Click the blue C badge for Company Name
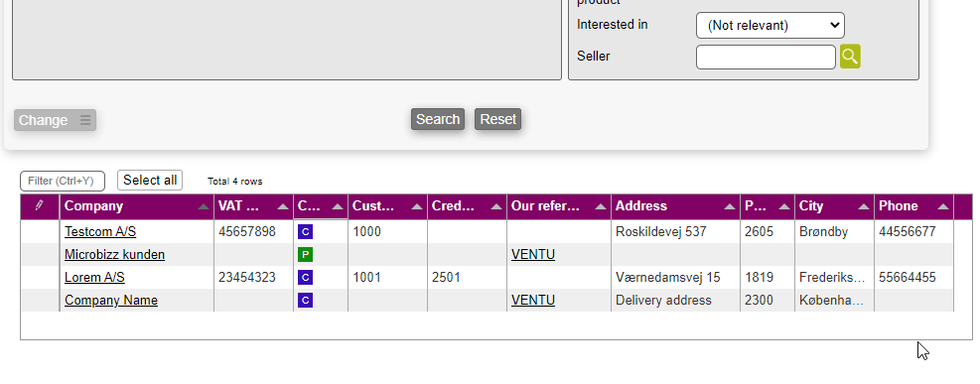Viewport: 980px width, 384px height. (305, 301)
